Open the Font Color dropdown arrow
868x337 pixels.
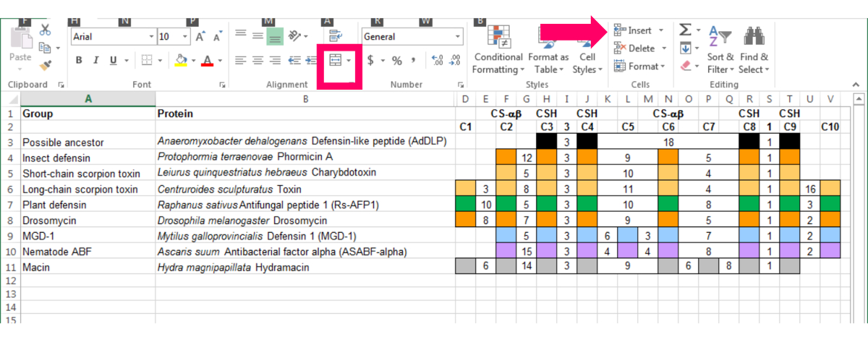(x=220, y=61)
